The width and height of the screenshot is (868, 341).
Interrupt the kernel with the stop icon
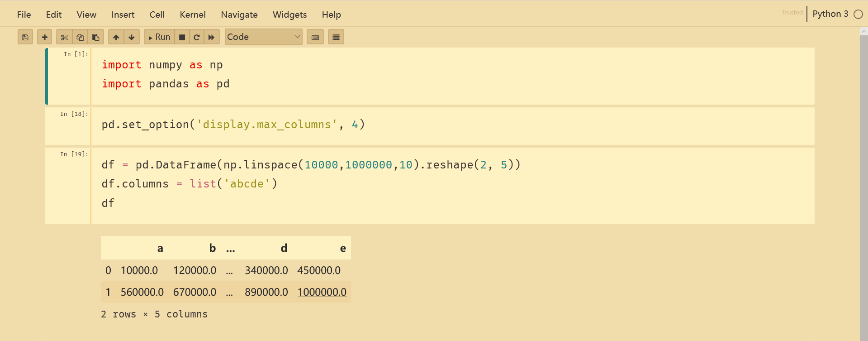(x=182, y=37)
